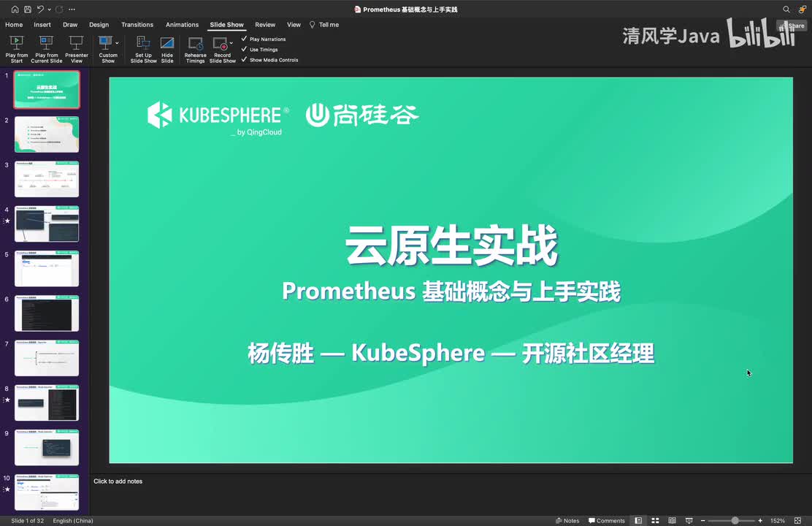This screenshot has height=526, width=812.
Task: Click the Share button
Action: (x=792, y=26)
